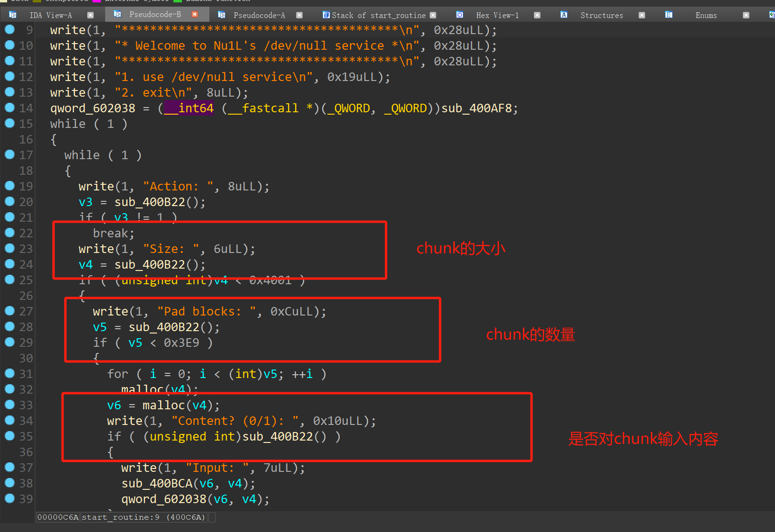Toggle breakpoint dot on line 33

9,405
